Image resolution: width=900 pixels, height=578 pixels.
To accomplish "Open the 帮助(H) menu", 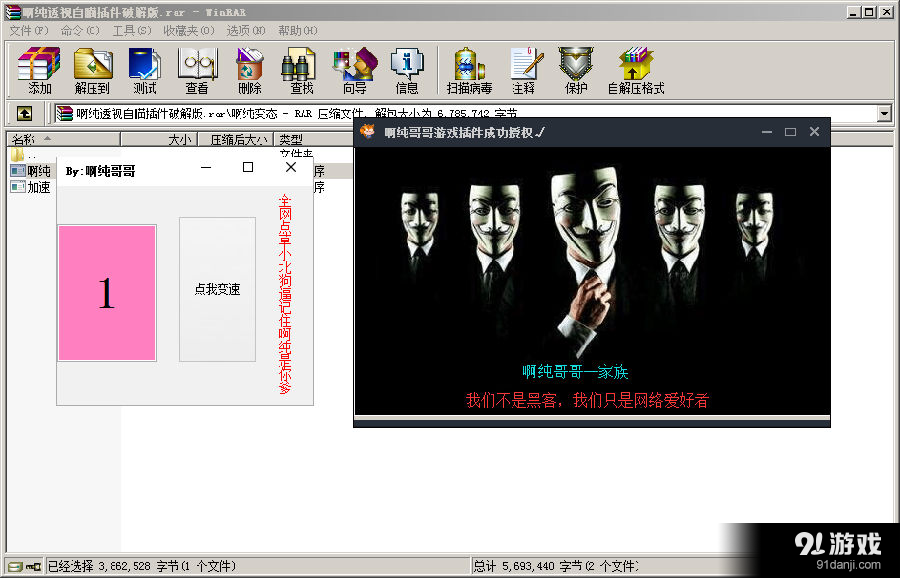I will tap(298, 30).
